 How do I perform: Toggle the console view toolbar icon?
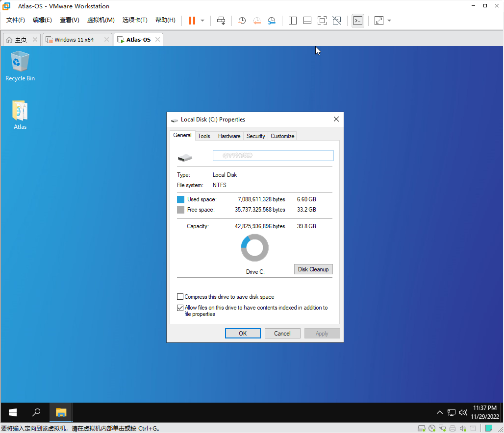tap(358, 21)
